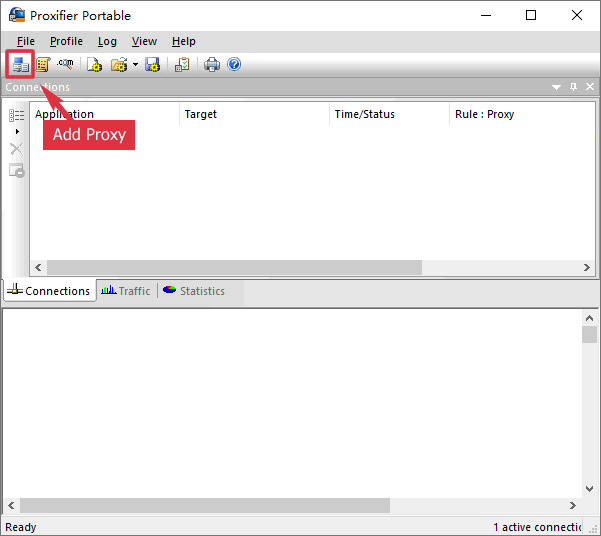601x536 pixels.
Task: Open help with blue question mark icon
Action: tap(234, 64)
